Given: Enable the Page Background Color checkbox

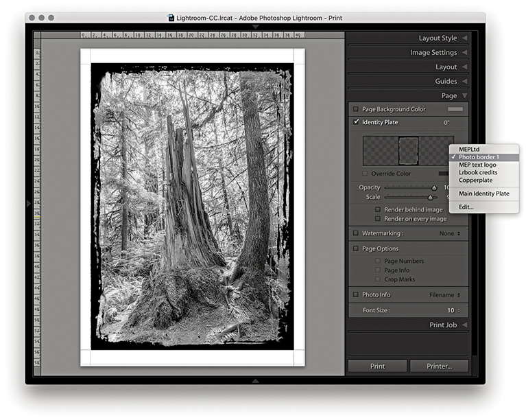Looking at the screenshot, I should click(355, 109).
